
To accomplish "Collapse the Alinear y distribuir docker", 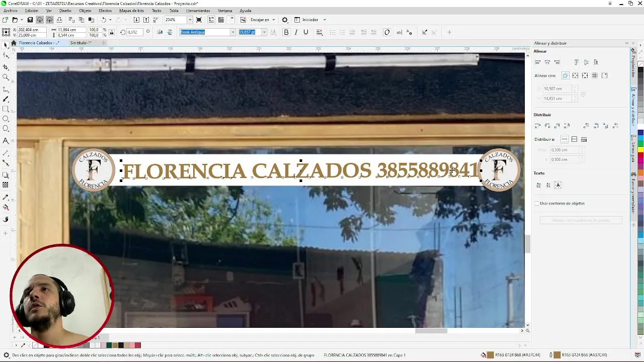I will tap(627, 43).
